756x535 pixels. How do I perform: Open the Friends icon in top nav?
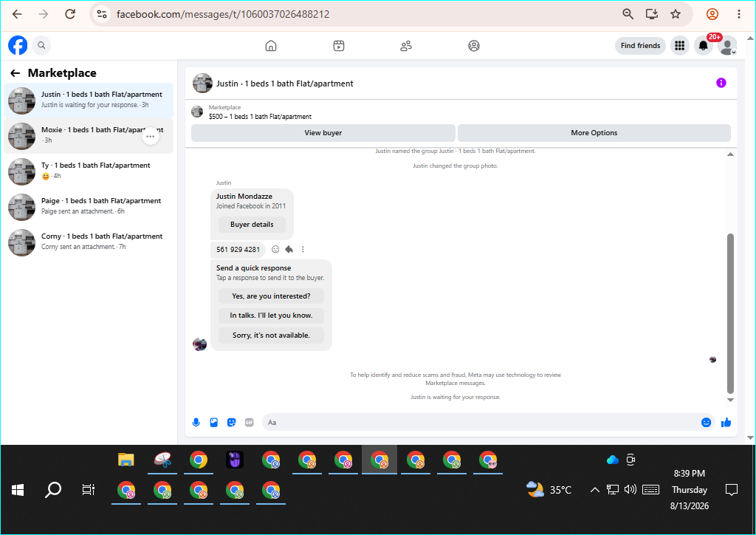(x=406, y=46)
